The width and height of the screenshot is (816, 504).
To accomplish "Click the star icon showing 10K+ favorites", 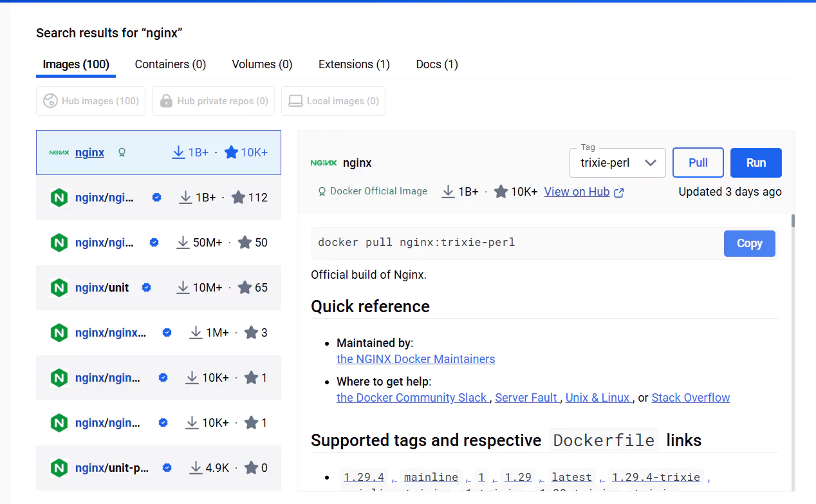I will click(x=231, y=152).
